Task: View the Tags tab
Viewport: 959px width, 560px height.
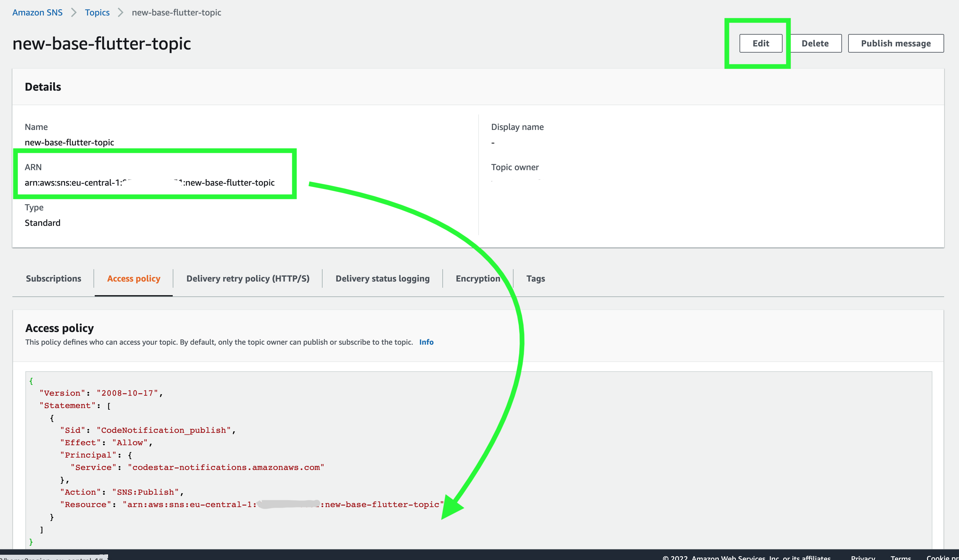Action: tap(536, 278)
